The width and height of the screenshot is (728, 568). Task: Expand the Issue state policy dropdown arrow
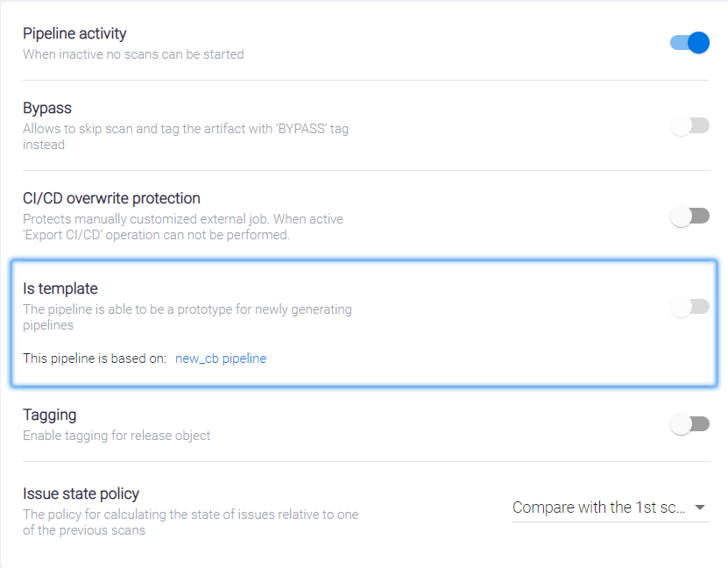click(x=699, y=508)
